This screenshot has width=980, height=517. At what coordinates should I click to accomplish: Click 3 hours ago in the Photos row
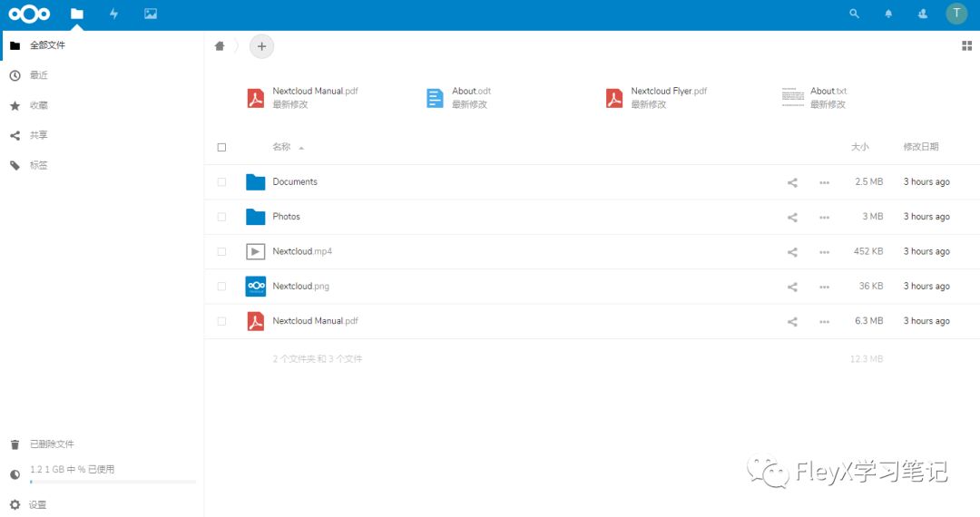click(x=926, y=217)
